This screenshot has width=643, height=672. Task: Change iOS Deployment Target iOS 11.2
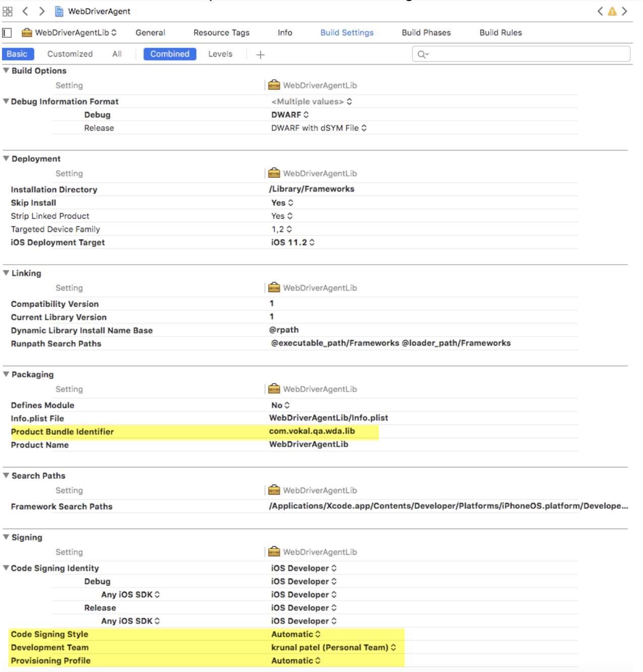[x=293, y=242]
